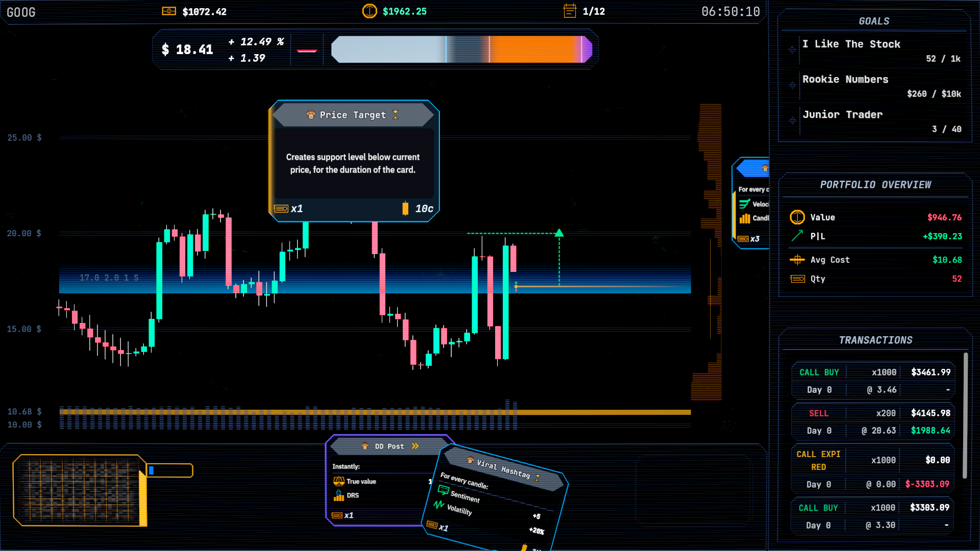
Task: Click the marker icon beside Junior Trader
Action: click(792, 120)
